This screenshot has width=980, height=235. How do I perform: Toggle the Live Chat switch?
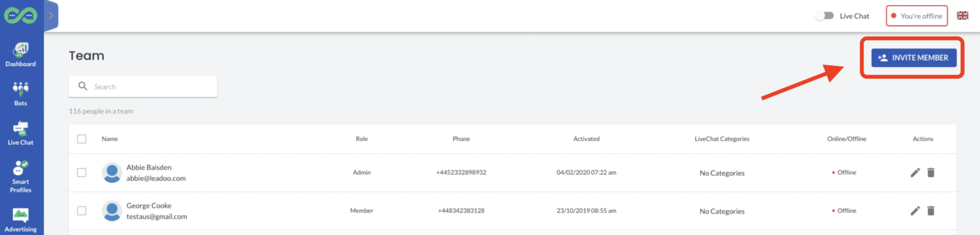tap(824, 16)
